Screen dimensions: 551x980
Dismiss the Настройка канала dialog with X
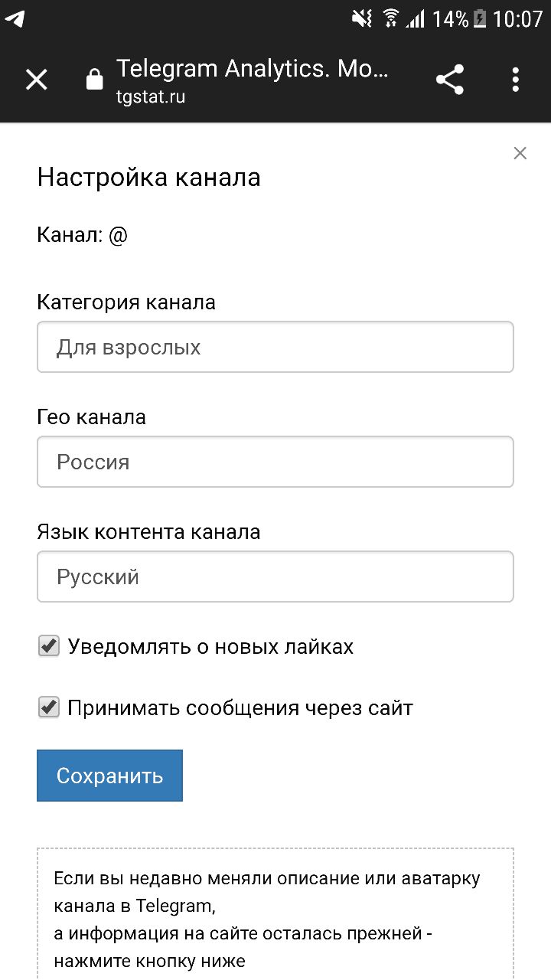coord(520,153)
